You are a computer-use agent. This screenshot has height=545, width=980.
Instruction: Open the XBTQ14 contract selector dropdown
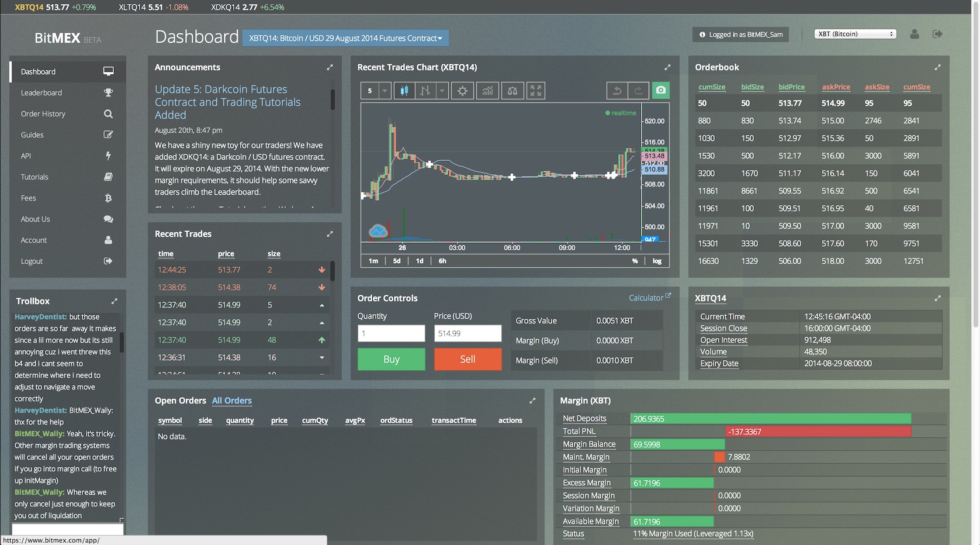(x=345, y=38)
